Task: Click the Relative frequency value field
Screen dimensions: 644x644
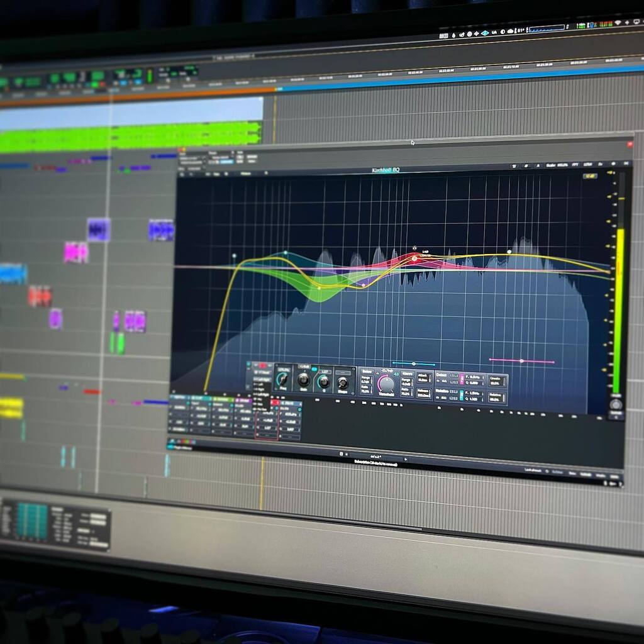Action: pos(474,393)
